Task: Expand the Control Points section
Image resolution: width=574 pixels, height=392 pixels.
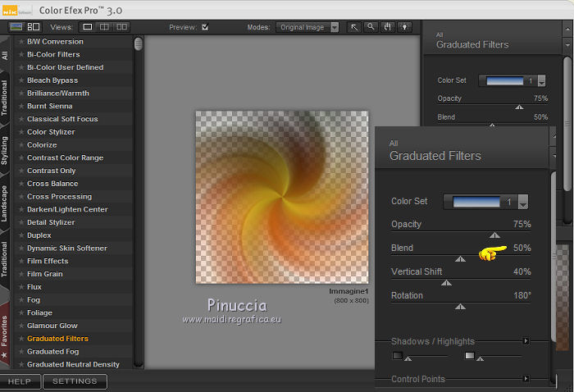Action: 526,379
